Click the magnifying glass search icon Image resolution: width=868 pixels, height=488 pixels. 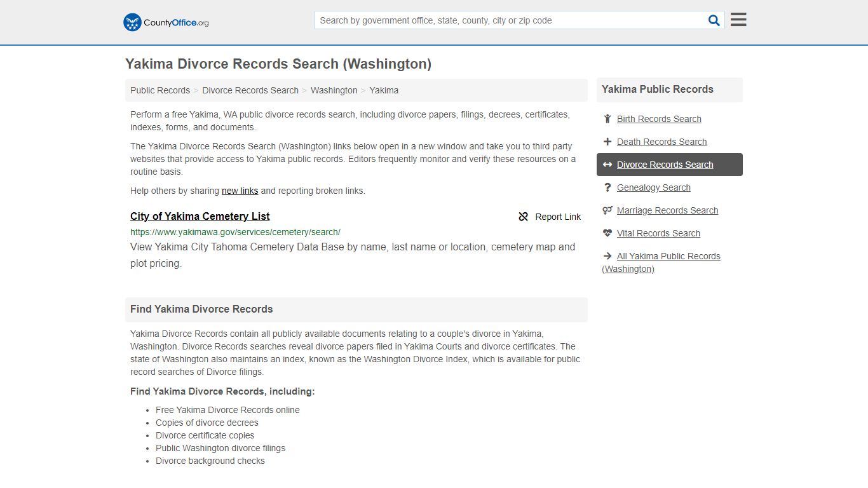[x=714, y=20]
